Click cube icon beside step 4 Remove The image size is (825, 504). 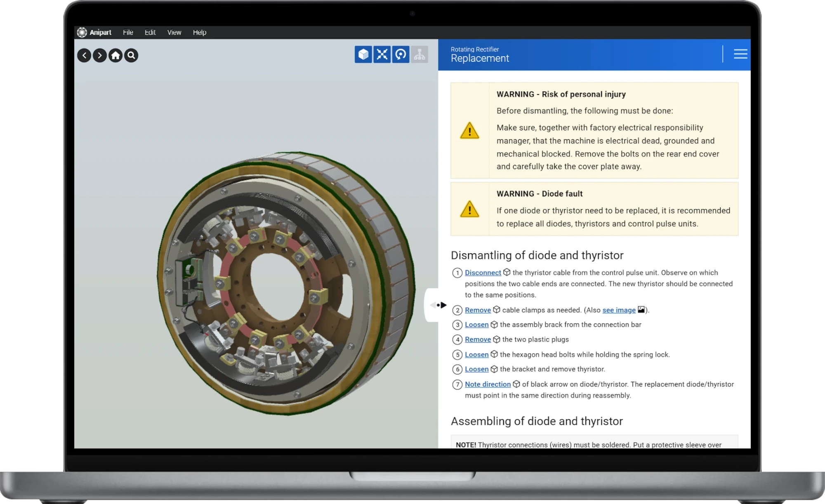pyautogui.click(x=497, y=339)
